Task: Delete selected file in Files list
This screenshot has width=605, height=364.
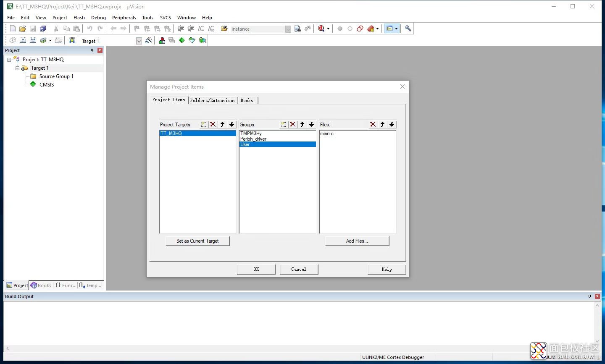Action: coord(373,124)
